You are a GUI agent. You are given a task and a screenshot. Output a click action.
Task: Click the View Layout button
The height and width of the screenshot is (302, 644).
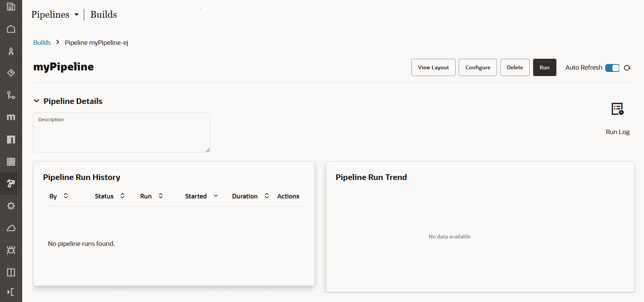coord(433,67)
